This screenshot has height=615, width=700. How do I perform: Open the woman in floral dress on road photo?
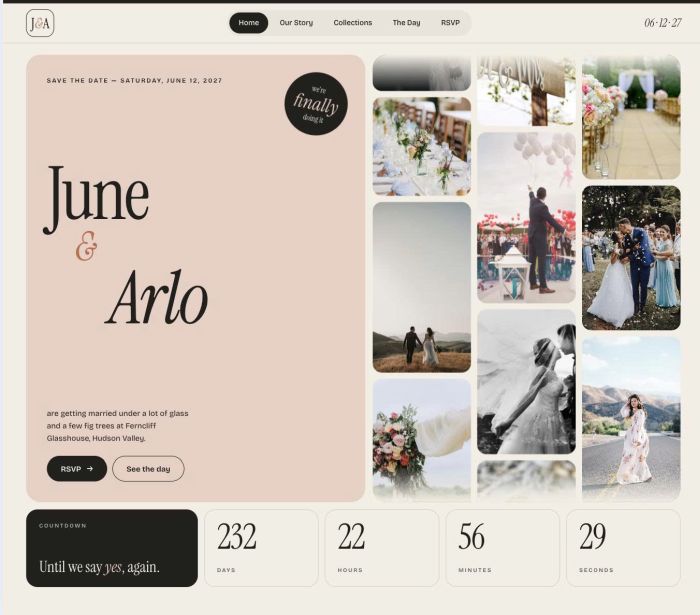coord(631,419)
